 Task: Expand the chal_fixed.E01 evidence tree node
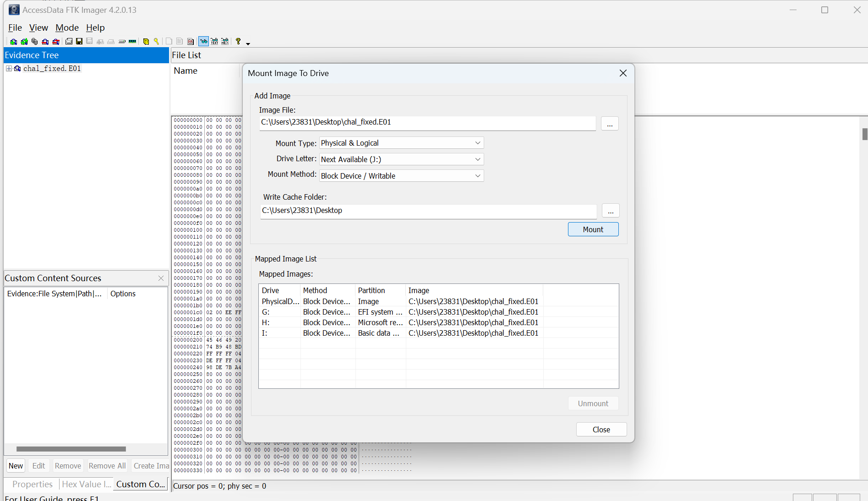(x=9, y=68)
